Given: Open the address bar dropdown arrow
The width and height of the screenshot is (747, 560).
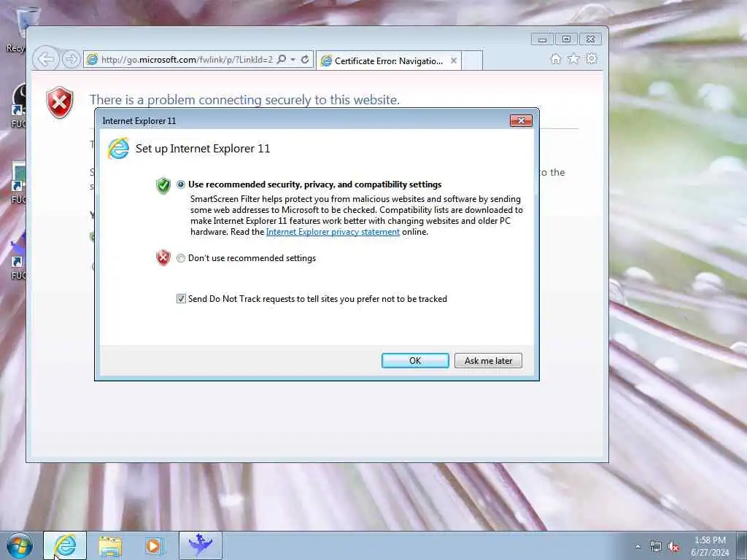Looking at the screenshot, I should pyautogui.click(x=293, y=60).
